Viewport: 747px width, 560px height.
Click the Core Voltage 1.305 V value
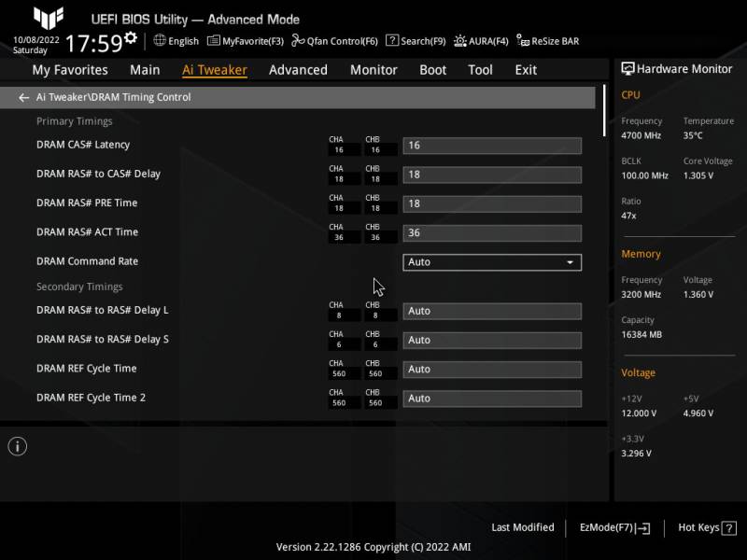pyautogui.click(x=698, y=175)
